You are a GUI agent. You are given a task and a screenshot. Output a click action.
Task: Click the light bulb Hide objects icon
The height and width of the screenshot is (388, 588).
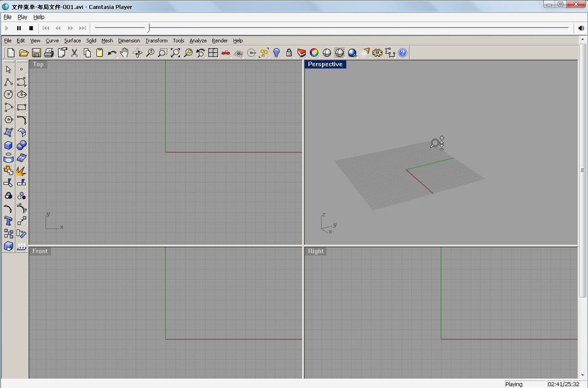tap(276, 53)
